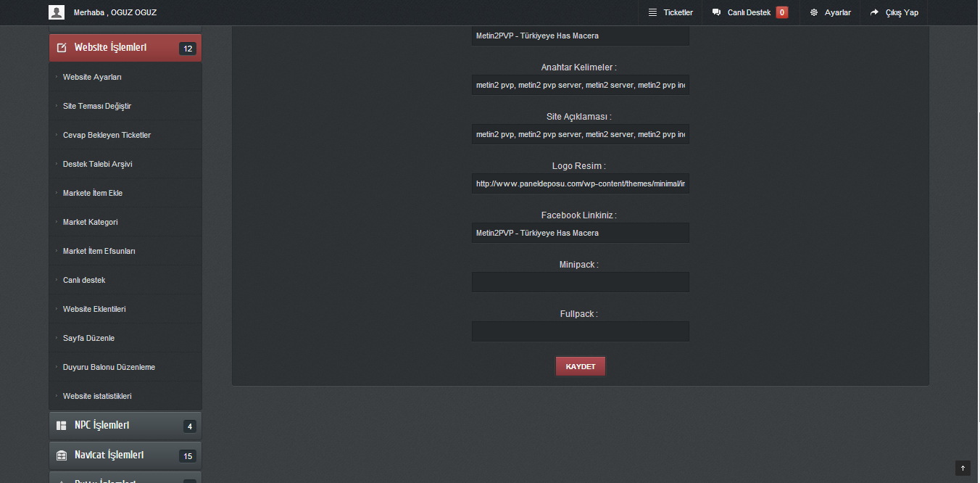Click the Canlı Destek chat bubble icon

(717, 12)
